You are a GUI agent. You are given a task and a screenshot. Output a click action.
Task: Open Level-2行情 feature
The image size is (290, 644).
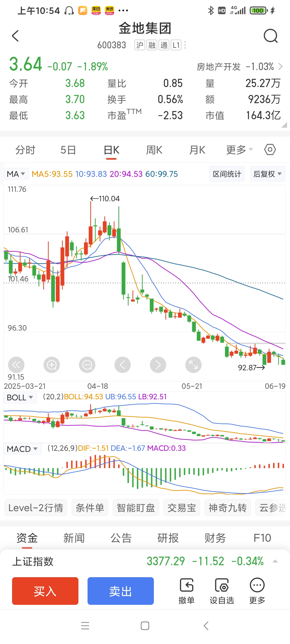[36, 508]
